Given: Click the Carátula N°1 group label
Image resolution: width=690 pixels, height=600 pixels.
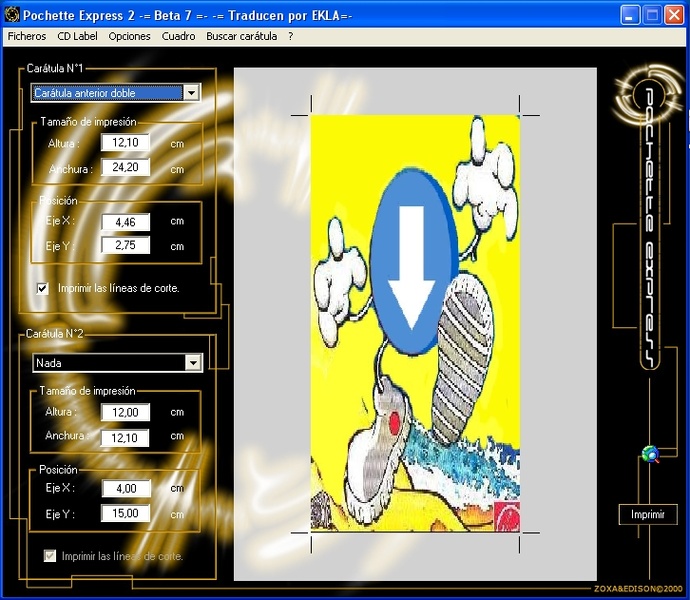Looking at the screenshot, I should point(55,68).
